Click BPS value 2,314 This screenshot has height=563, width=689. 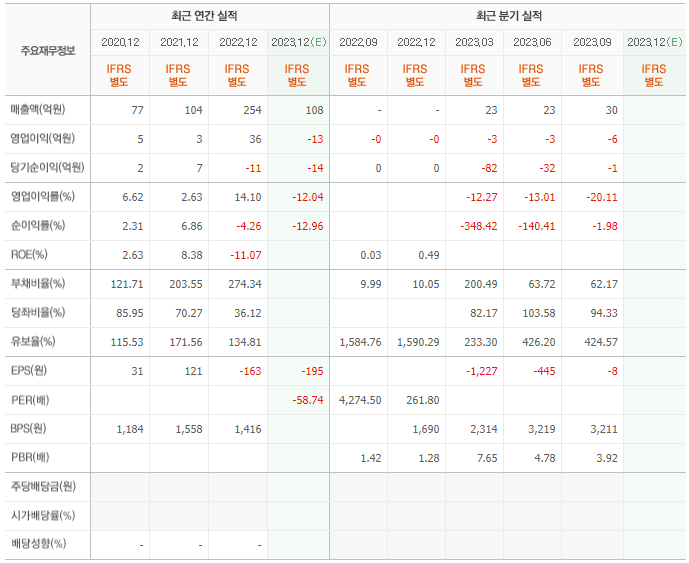[484, 429]
